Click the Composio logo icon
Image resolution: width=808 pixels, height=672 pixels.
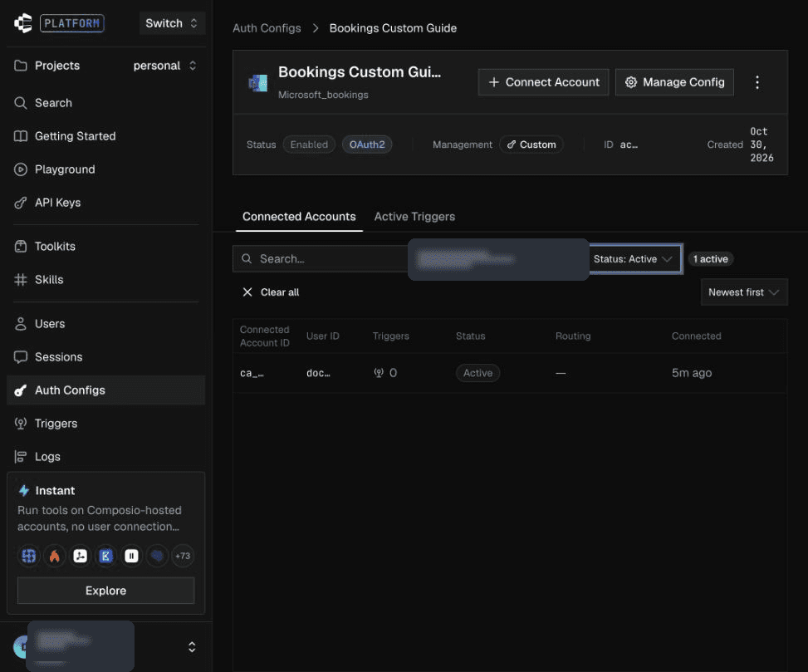pos(23,23)
